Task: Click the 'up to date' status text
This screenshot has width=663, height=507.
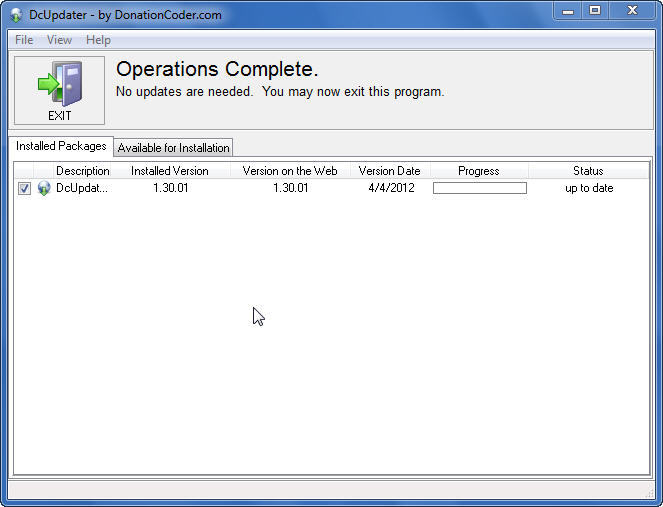Action: point(589,188)
